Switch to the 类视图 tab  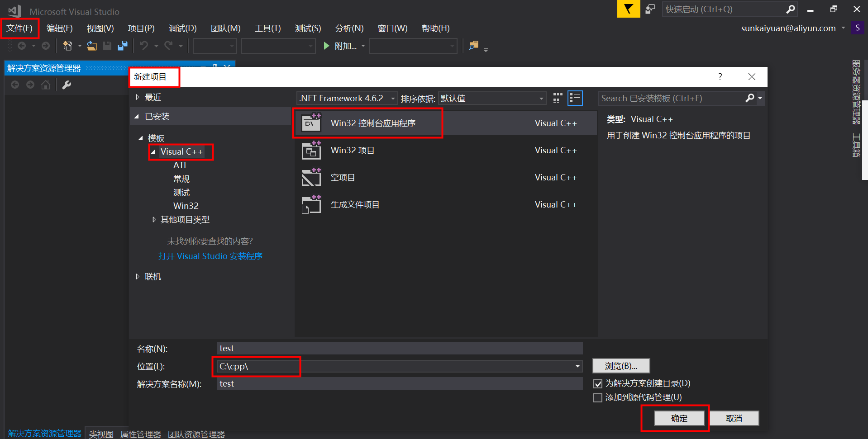point(101,434)
